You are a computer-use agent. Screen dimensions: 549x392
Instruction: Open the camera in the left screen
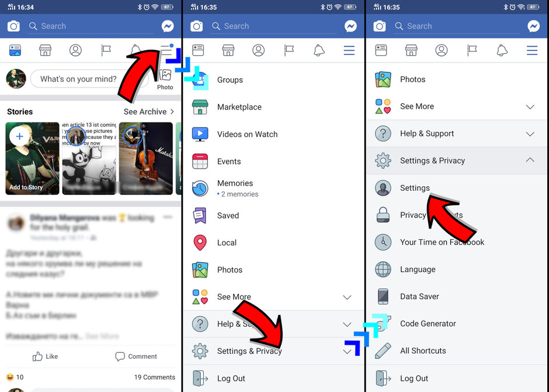pyautogui.click(x=13, y=26)
